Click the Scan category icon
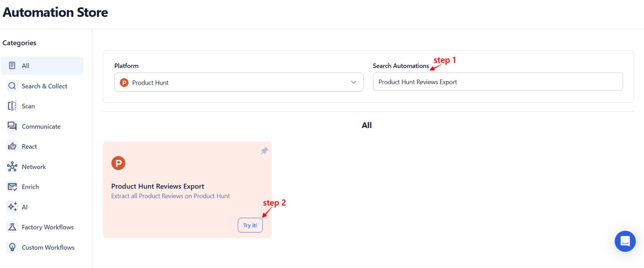This screenshot has height=268, width=644. pos(12,106)
